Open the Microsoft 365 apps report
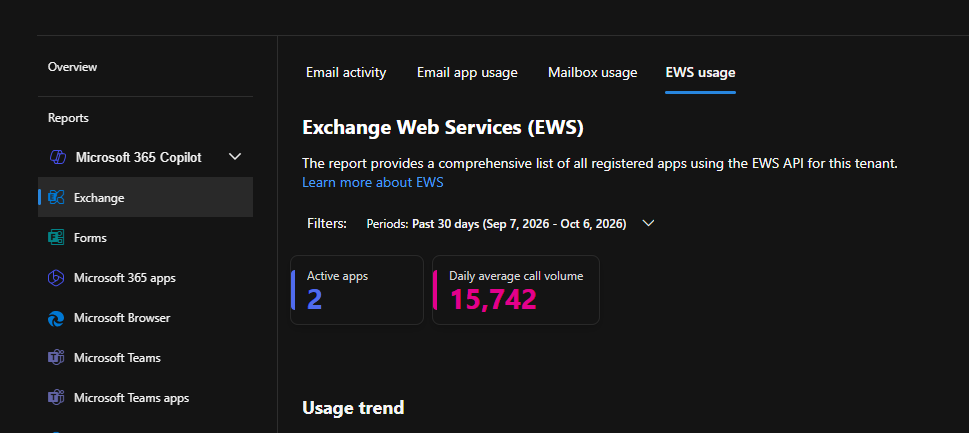The height and width of the screenshot is (433, 969). [125, 278]
